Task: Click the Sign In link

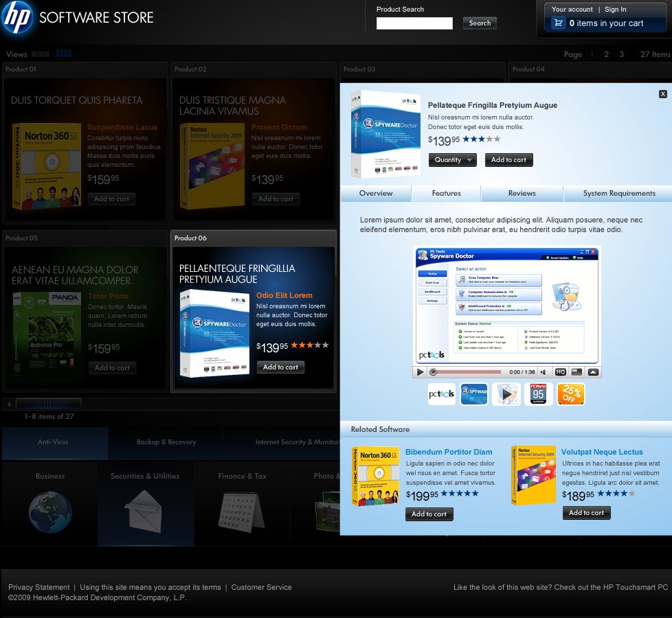Action: point(616,9)
